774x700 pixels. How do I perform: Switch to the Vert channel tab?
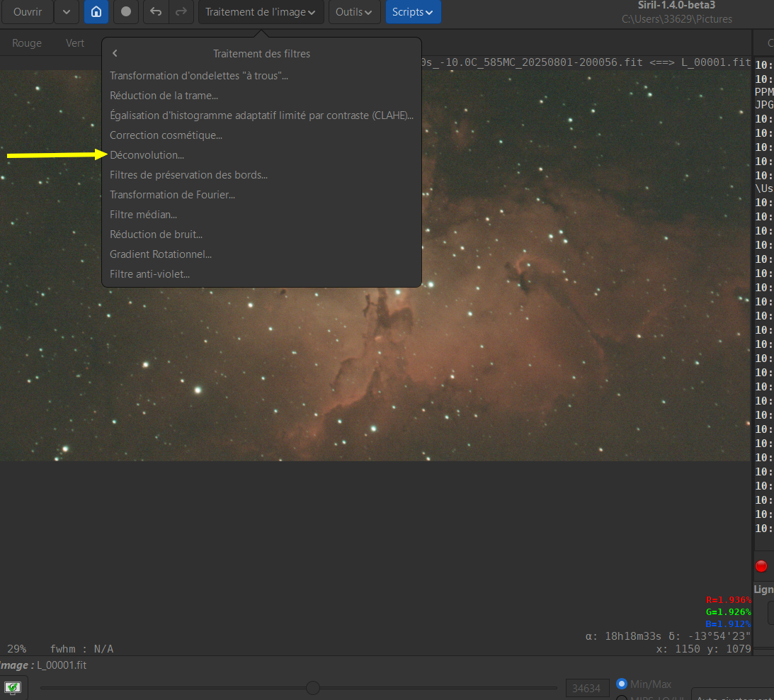[75, 43]
